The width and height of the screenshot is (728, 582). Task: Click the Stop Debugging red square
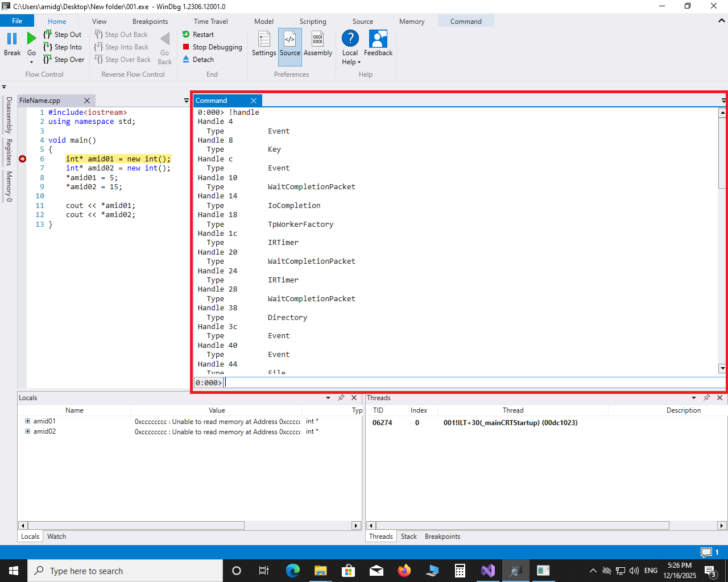(186, 47)
